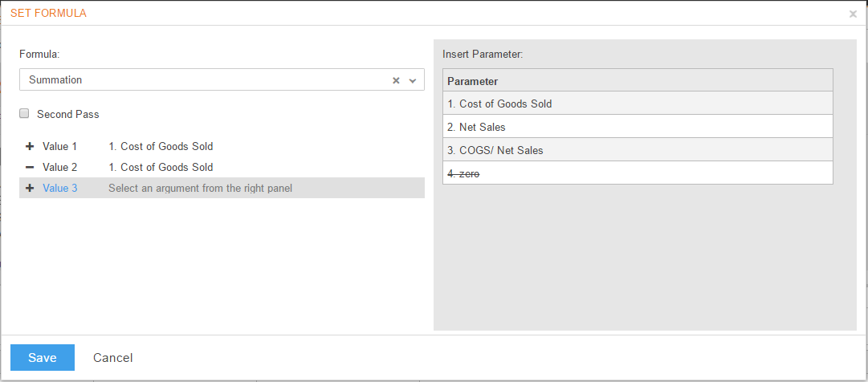Open the Formula dropdown arrow

(x=413, y=80)
